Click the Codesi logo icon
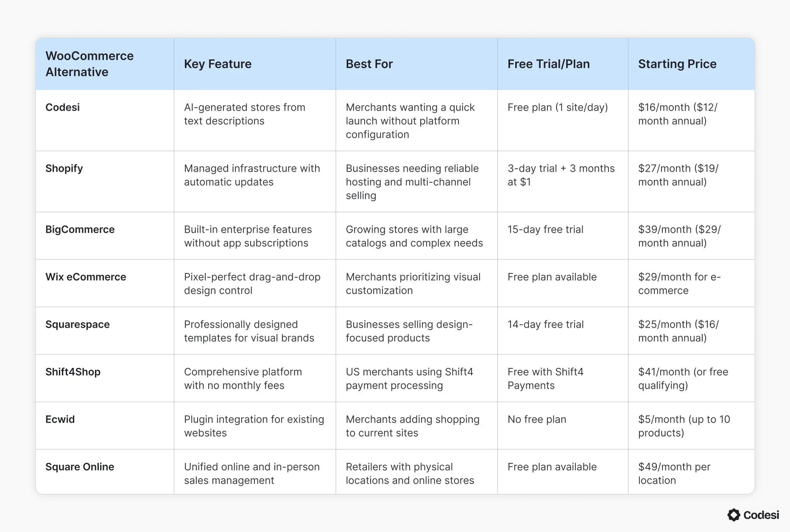Viewport: 790px width, 532px height. point(734,515)
